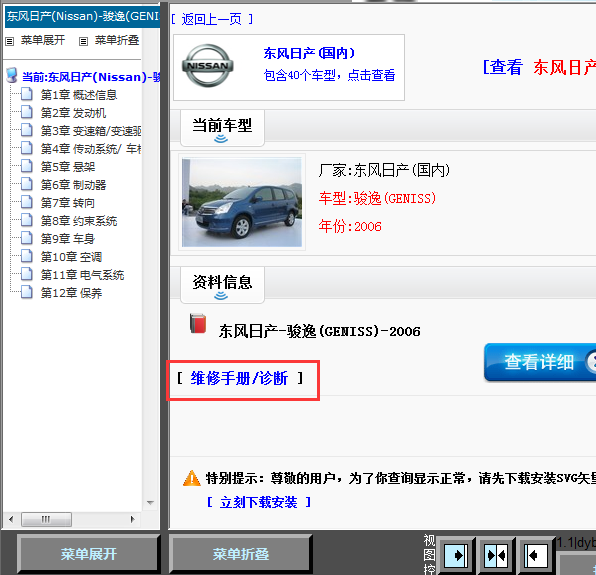Select chapter 第5章 悬架 in tree

click(68, 167)
